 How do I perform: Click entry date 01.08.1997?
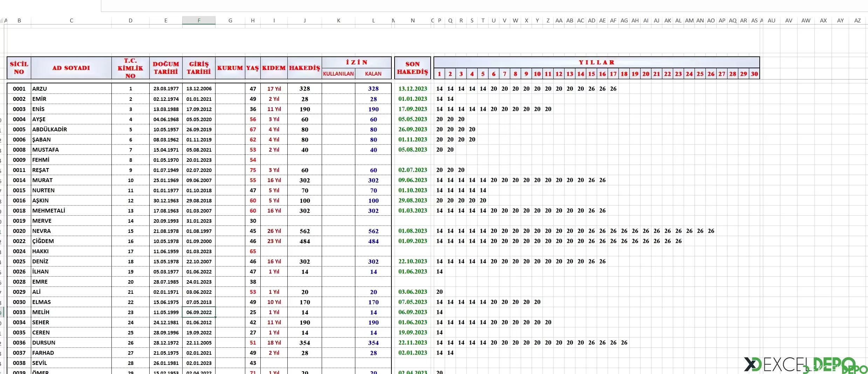click(x=199, y=231)
